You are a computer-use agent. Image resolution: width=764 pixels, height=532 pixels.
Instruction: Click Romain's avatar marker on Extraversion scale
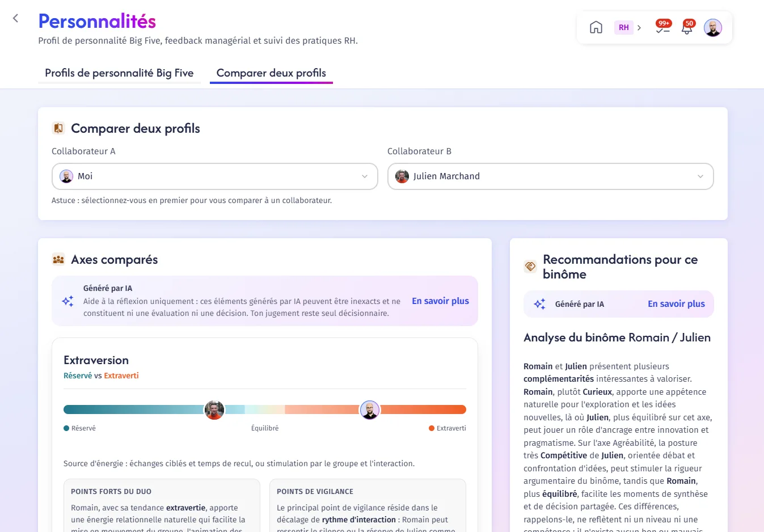coord(370,409)
